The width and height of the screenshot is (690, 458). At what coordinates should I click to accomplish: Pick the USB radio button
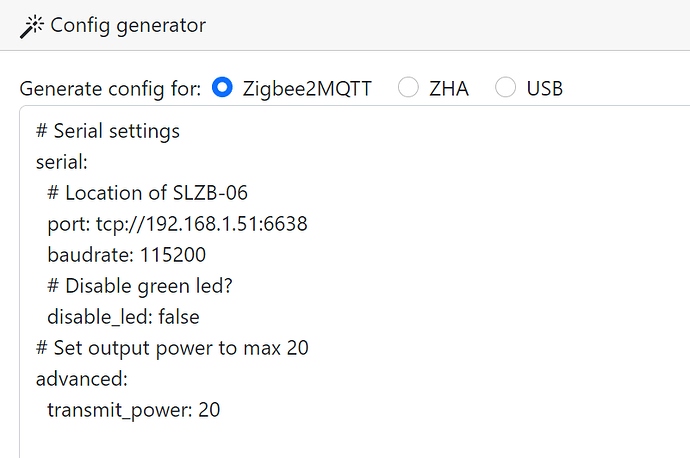pos(506,88)
